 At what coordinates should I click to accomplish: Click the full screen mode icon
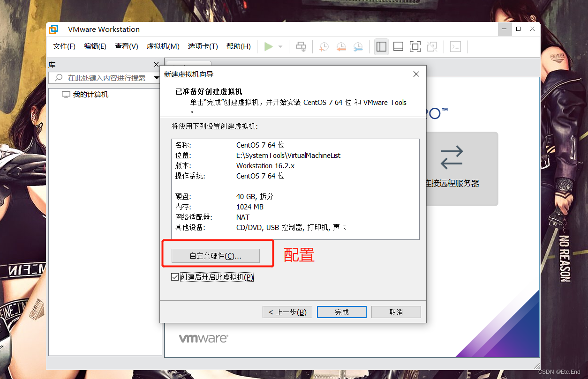coord(415,46)
